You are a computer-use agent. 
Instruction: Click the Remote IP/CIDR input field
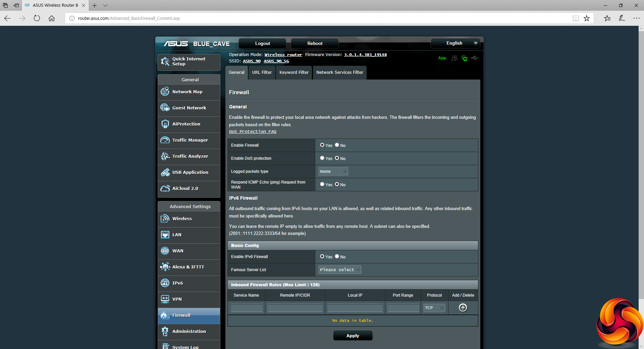coord(295,308)
